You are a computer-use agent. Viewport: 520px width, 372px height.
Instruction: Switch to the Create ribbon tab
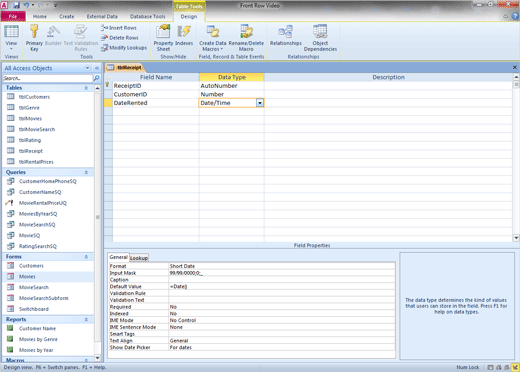67,16
